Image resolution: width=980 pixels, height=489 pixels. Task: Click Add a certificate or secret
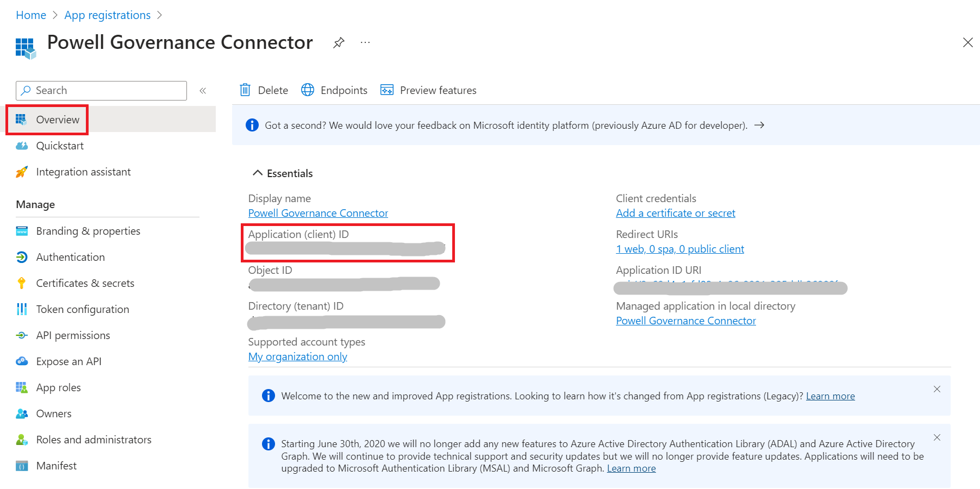[675, 213]
